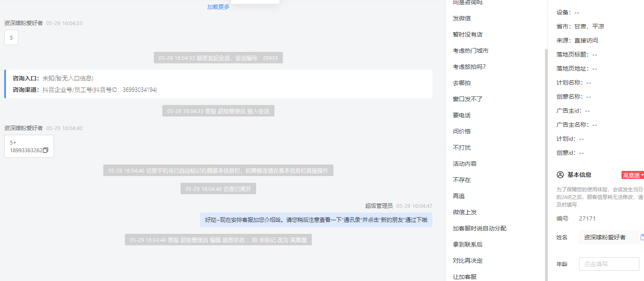Select quick reply 发微信
The height and width of the screenshot is (281, 644).
[462, 18]
